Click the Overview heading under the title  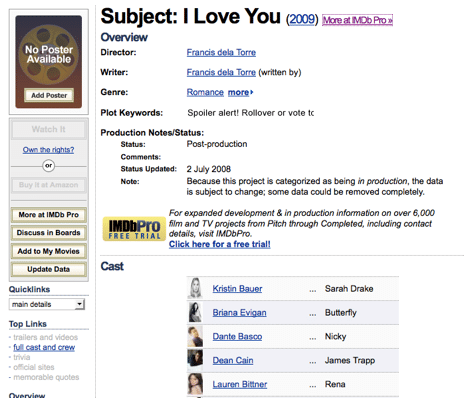click(124, 37)
